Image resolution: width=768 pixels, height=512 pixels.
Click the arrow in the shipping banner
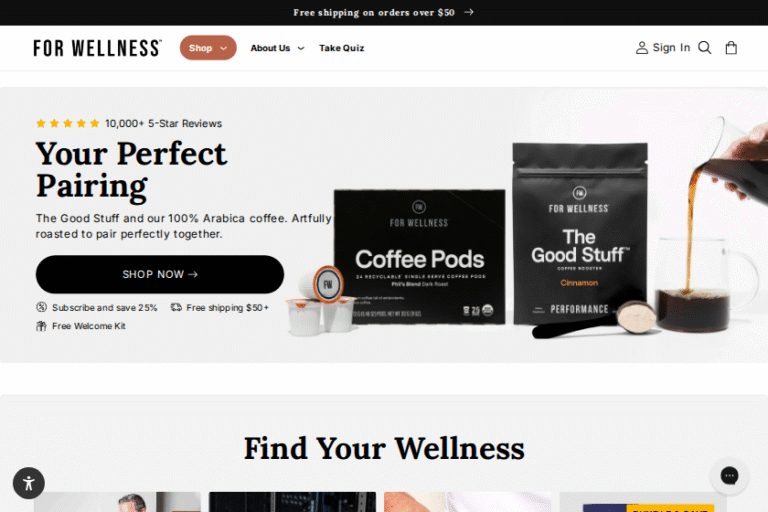(469, 12)
